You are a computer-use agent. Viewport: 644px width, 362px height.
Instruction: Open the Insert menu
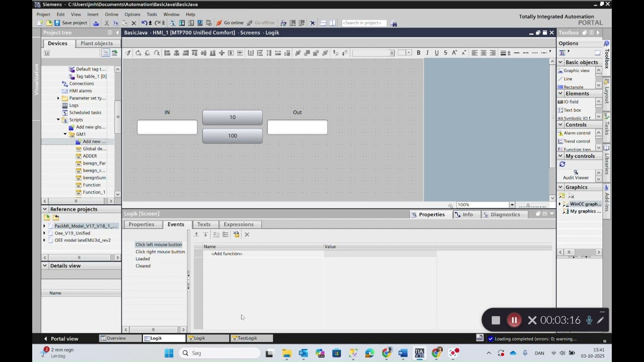93,14
